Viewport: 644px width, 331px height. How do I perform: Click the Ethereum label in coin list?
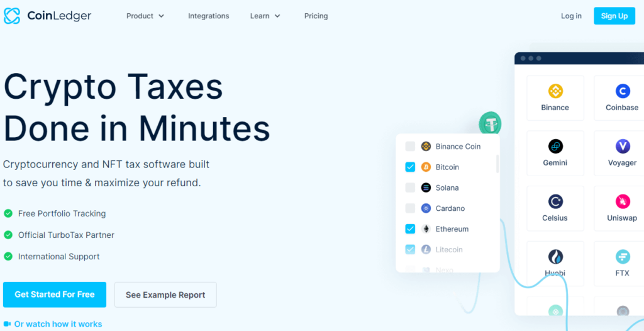[x=452, y=228]
